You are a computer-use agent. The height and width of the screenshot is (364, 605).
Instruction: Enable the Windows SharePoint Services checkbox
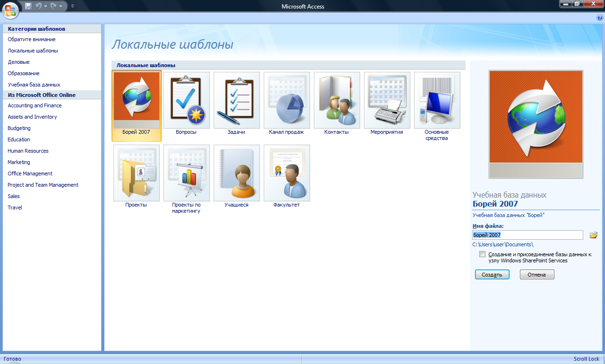pos(482,254)
